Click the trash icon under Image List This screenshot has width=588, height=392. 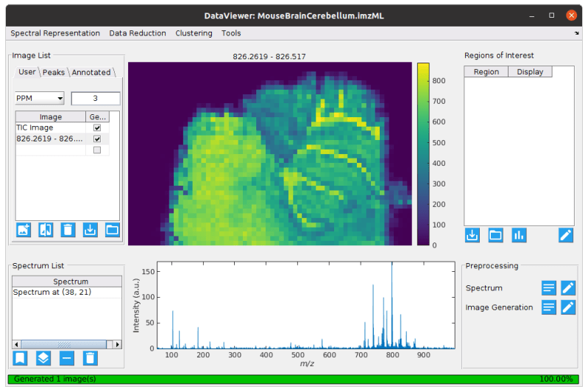[68, 230]
